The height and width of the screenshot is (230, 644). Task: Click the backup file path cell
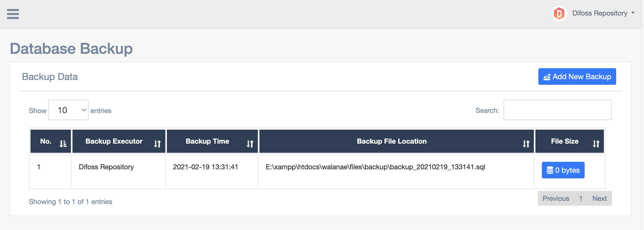(375, 167)
